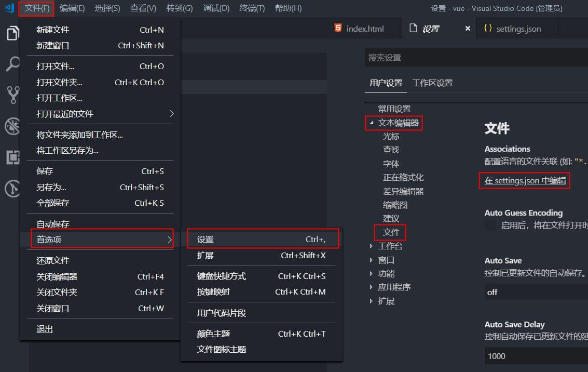Switch to the 工作区设置 tab
This screenshot has width=588, height=372.
point(432,83)
